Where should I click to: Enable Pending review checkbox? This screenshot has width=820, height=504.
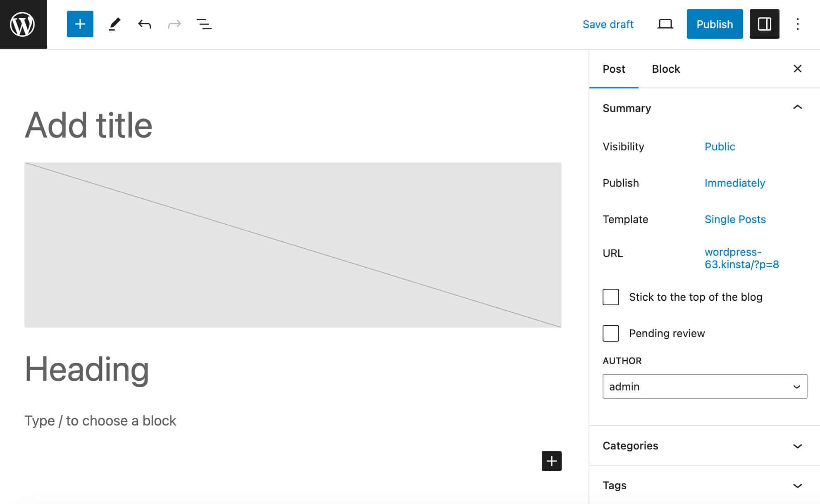[x=611, y=333]
